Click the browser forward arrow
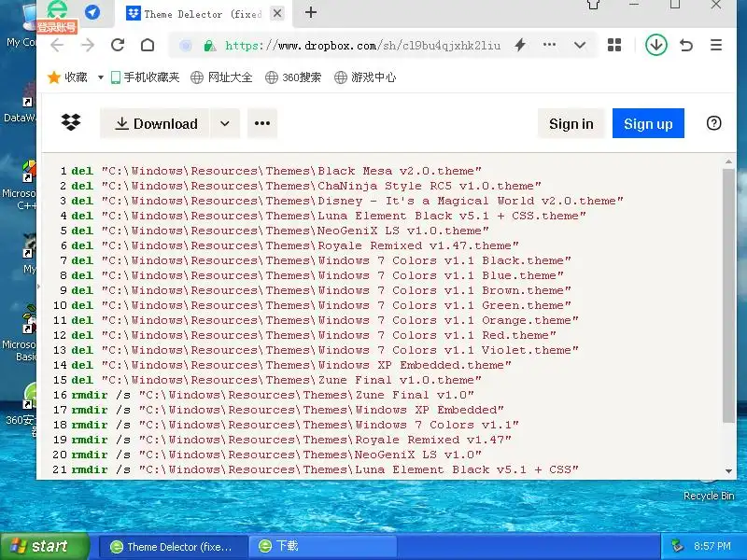Screen dimensions: 747x560 coord(88,45)
